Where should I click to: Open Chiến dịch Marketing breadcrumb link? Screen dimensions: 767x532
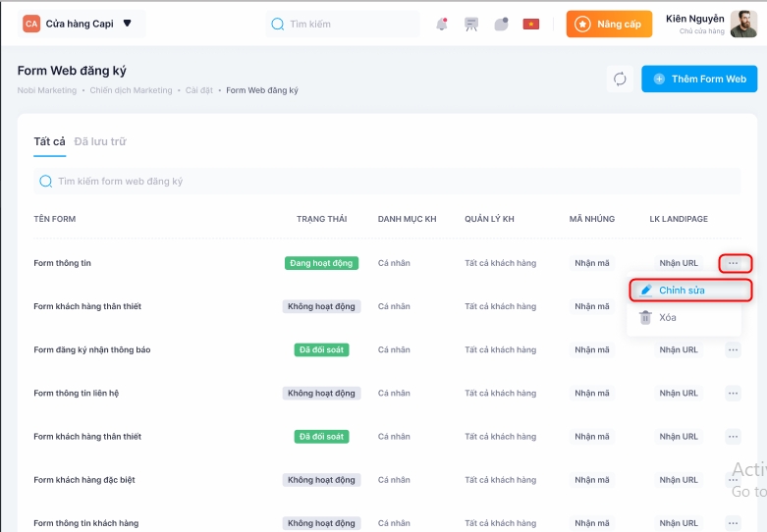pyautogui.click(x=133, y=90)
